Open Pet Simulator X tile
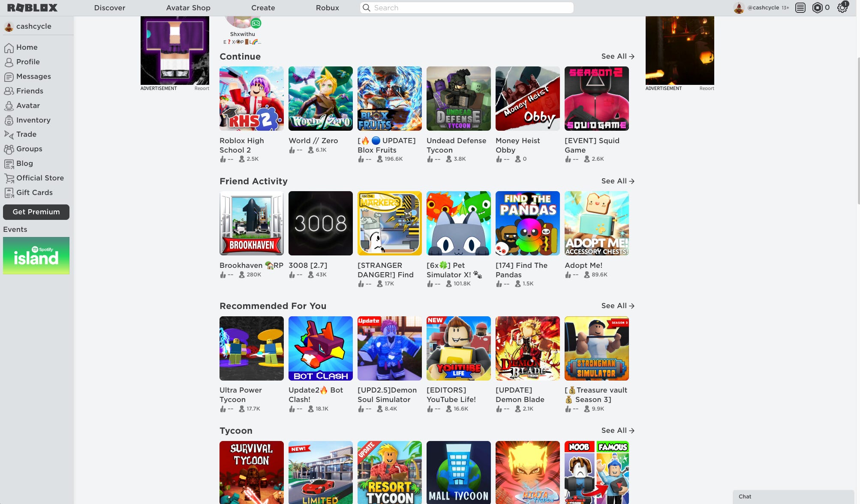Screen dimensions: 860x504 pos(459,223)
